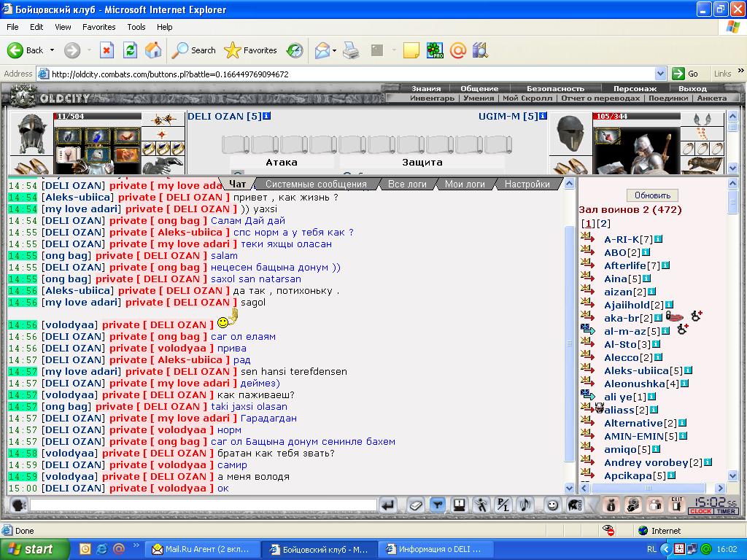Click the eraser clear-chat icon
Screen dimensions: 747x560
pos(415,505)
